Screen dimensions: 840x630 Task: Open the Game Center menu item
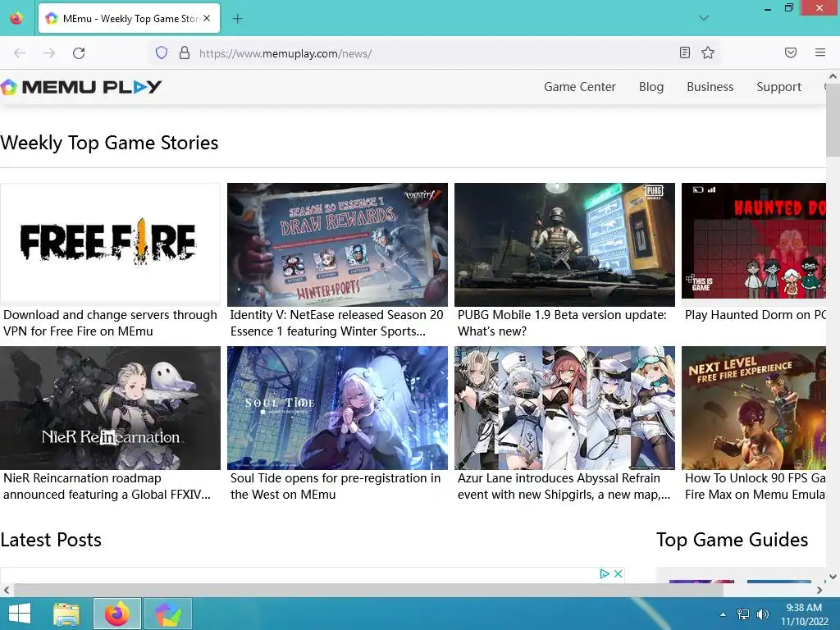point(580,87)
